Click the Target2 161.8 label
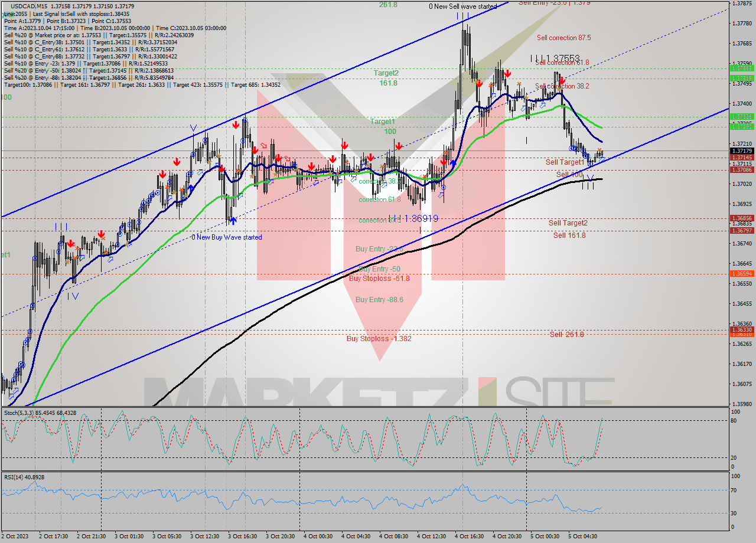Screen dimensions: 756x543 point(387,77)
